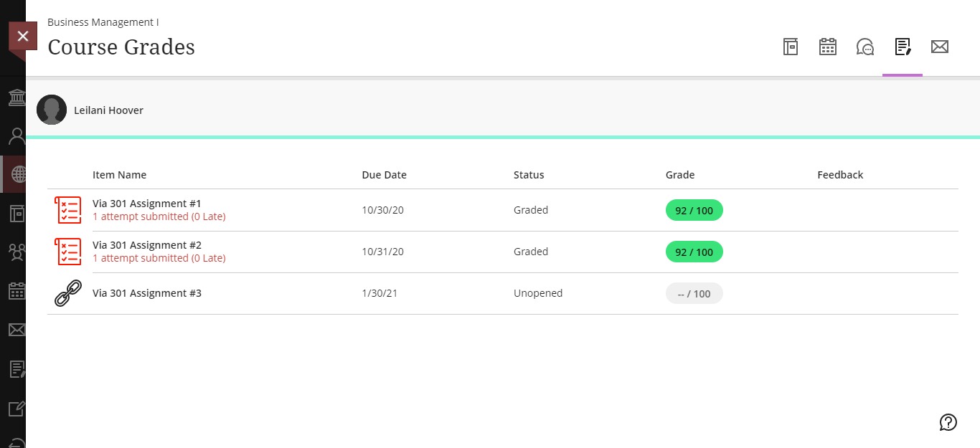Open the Course Content icon in header
The width and height of the screenshot is (980, 448).
coord(791,47)
